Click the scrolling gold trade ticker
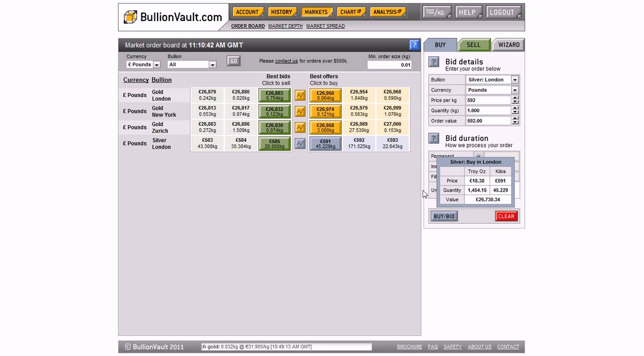644x356 pixels. 286,347
